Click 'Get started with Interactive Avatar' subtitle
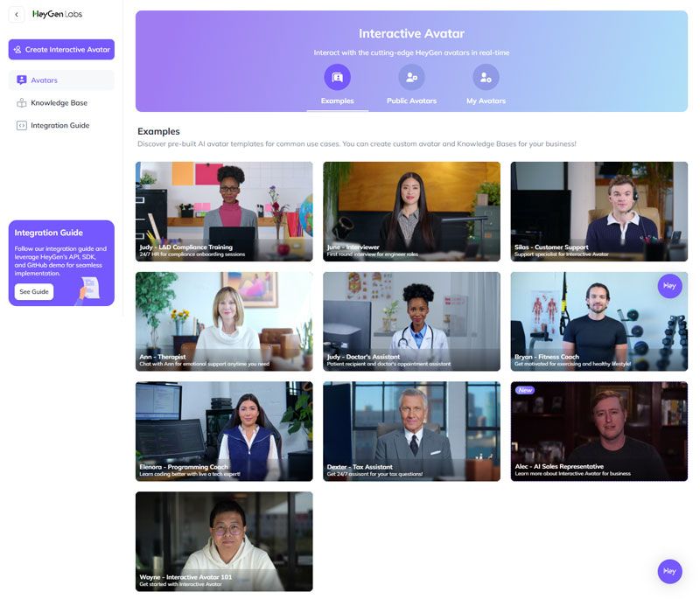 [x=181, y=584]
